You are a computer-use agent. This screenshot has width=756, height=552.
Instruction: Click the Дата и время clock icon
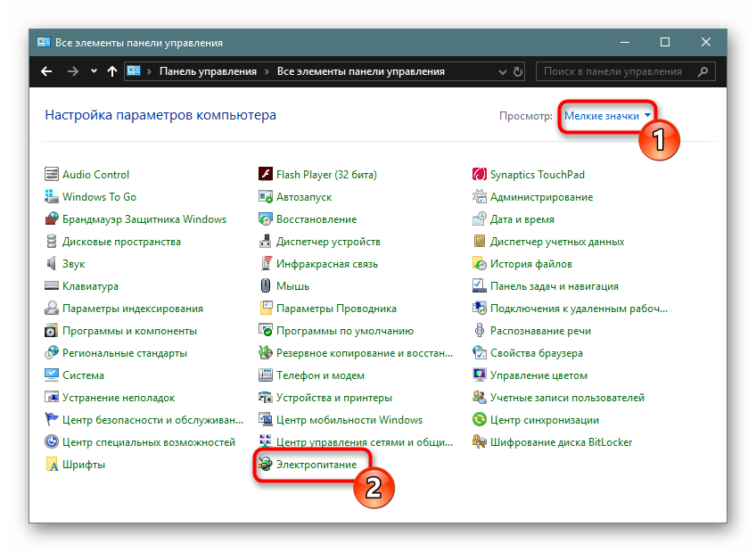[x=480, y=218]
